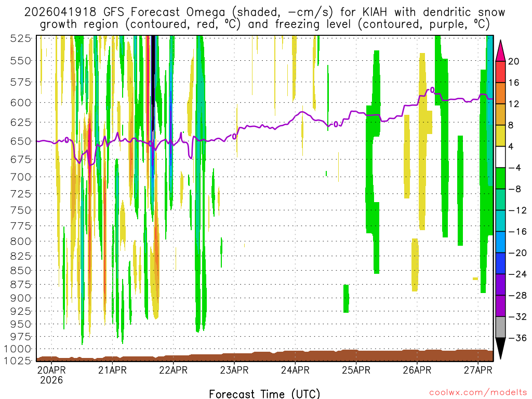Click the white colorbar swatch -4 to 4
This screenshot has height=399, width=532.
point(500,157)
